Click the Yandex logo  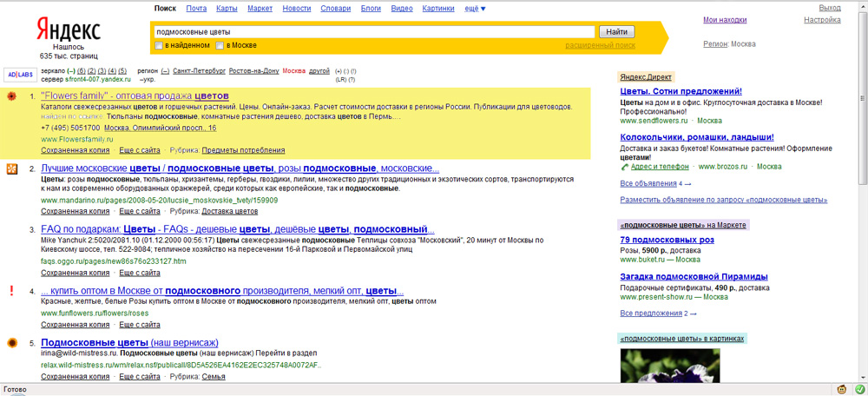[69, 30]
